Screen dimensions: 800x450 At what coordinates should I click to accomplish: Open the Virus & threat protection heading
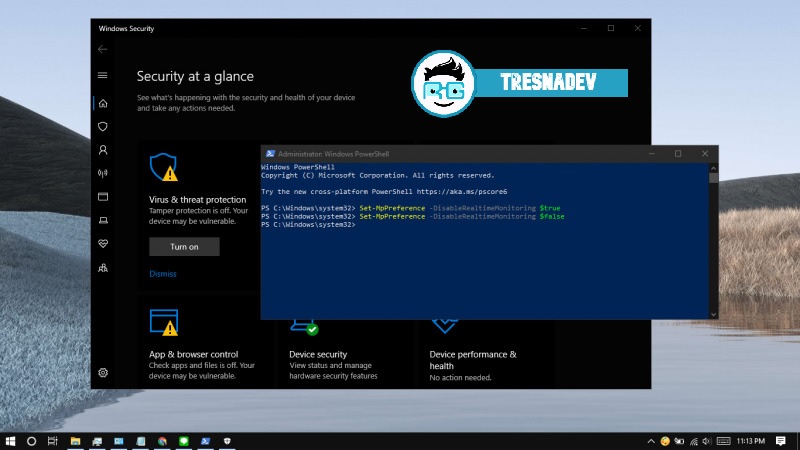point(197,199)
